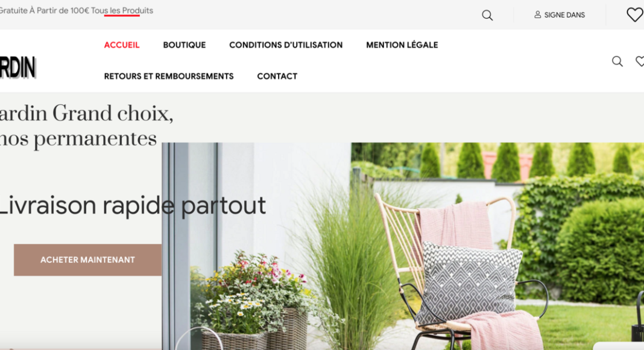Click the 'Livraison rapide partout' heading
Viewport: 644px width, 350px height.
(x=133, y=205)
